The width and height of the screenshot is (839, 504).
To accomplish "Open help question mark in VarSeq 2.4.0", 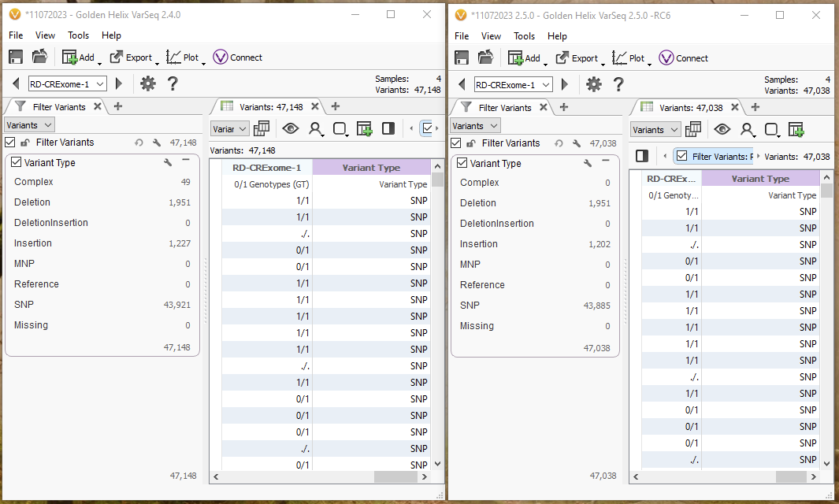I will pos(173,83).
